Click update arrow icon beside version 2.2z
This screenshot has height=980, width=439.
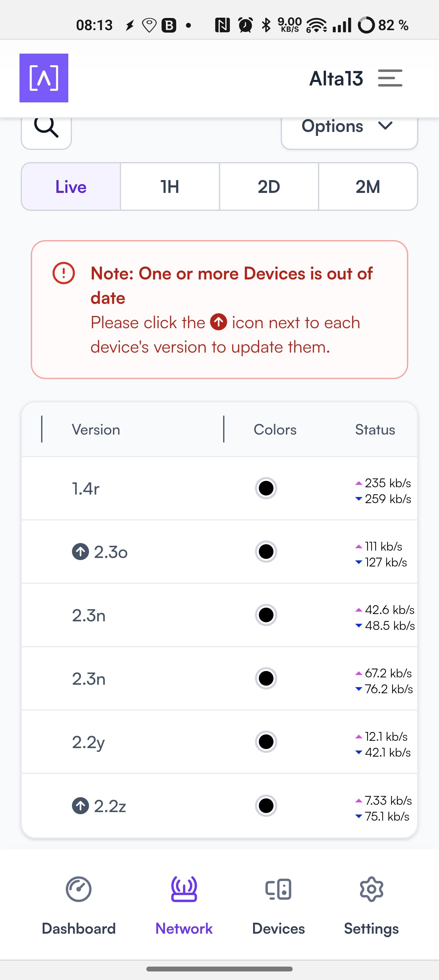point(80,805)
